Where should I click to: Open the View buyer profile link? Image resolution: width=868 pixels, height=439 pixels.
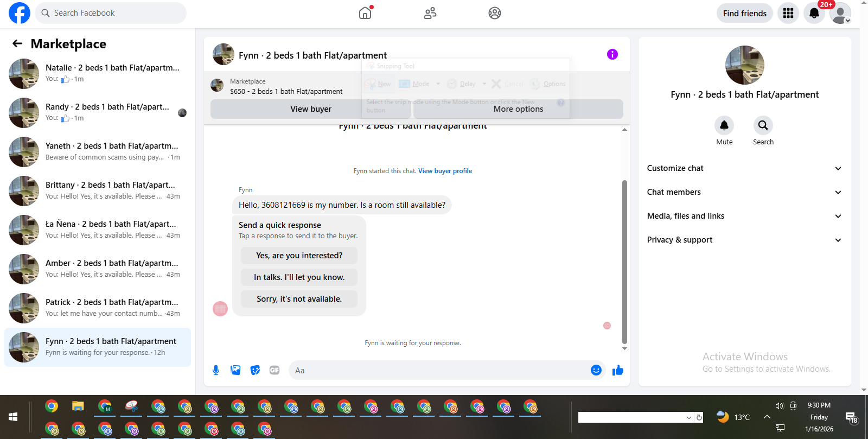pyautogui.click(x=445, y=171)
